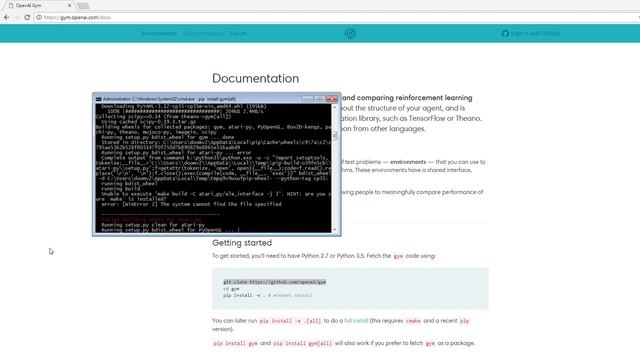Open a new browser tab
The width and height of the screenshot is (640, 360).
(x=83, y=6)
